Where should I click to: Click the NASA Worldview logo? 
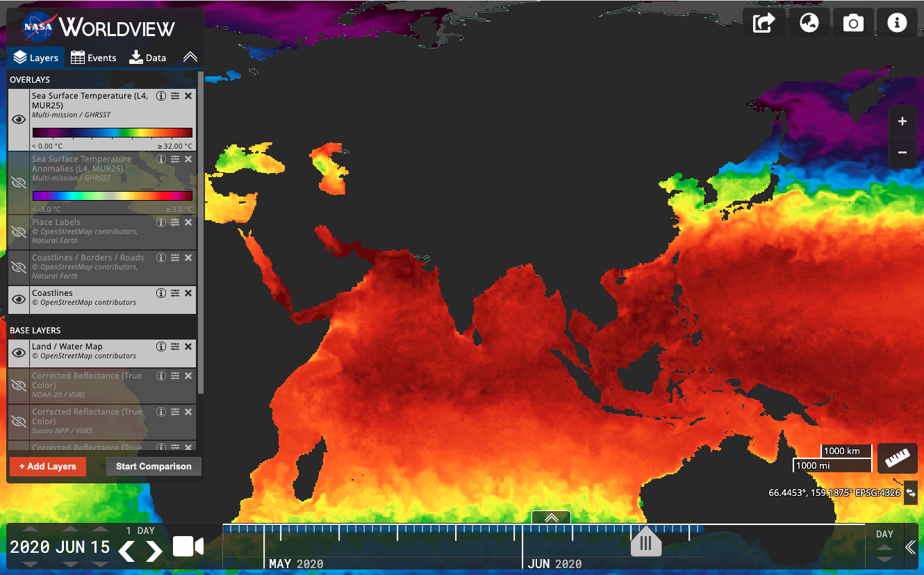(x=98, y=27)
